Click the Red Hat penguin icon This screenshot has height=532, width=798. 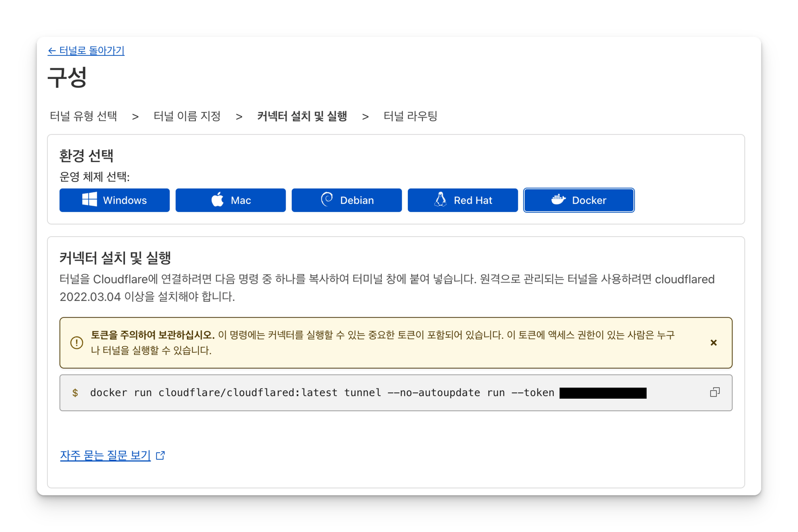pos(440,199)
